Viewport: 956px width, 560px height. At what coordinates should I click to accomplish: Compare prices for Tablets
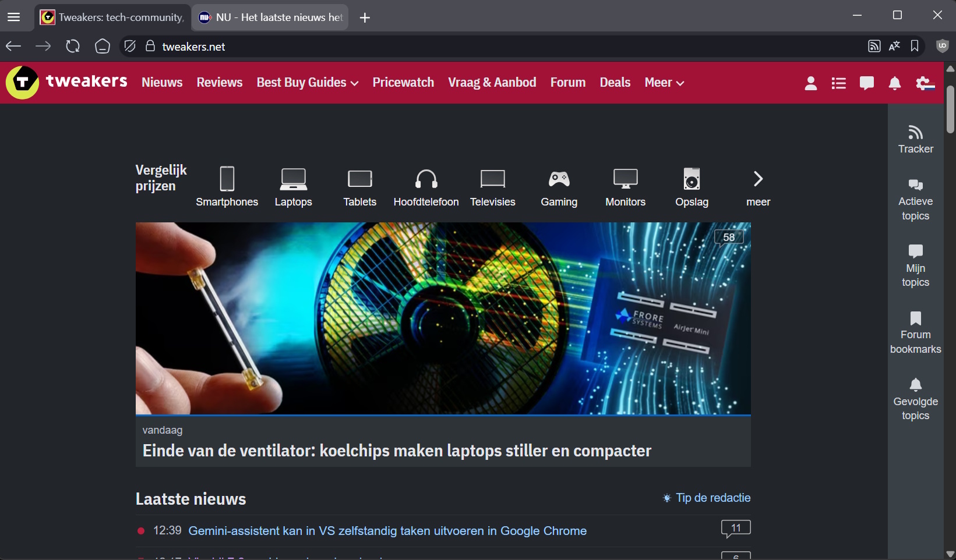tap(360, 187)
